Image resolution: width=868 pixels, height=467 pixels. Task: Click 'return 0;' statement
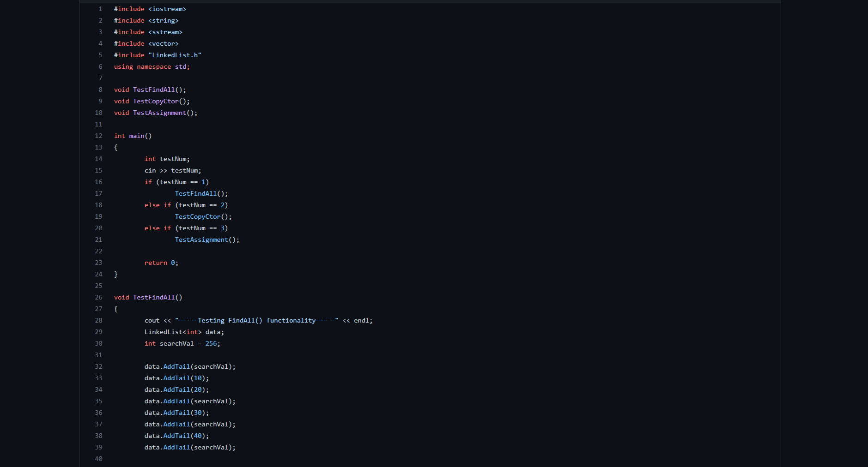pos(161,263)
